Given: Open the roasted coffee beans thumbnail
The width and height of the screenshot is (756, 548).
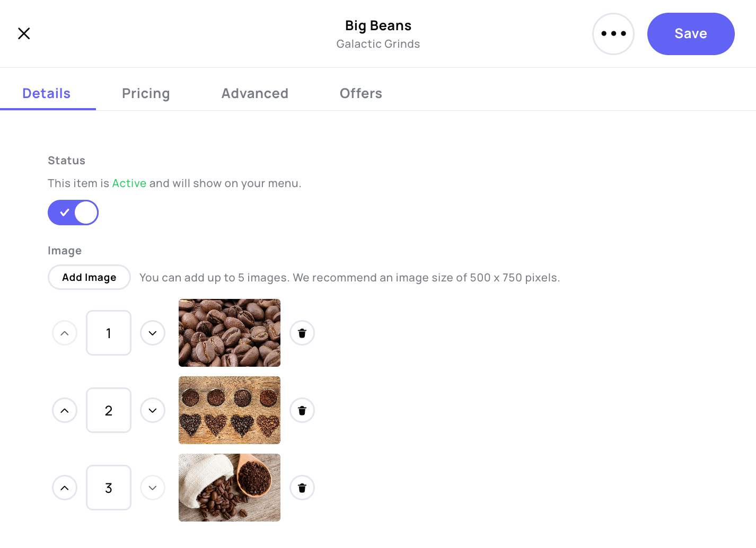Looking at the screenshot, I should coord(230,333).
